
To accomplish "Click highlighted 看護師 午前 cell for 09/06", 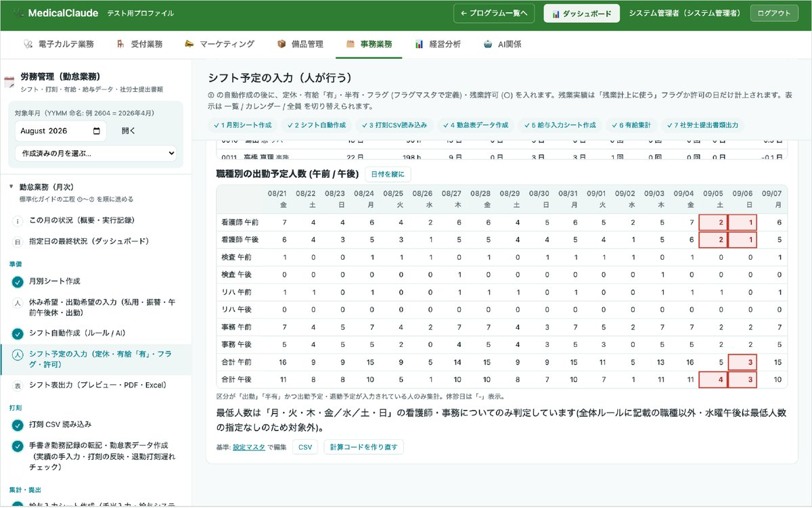I will point(742,223).
